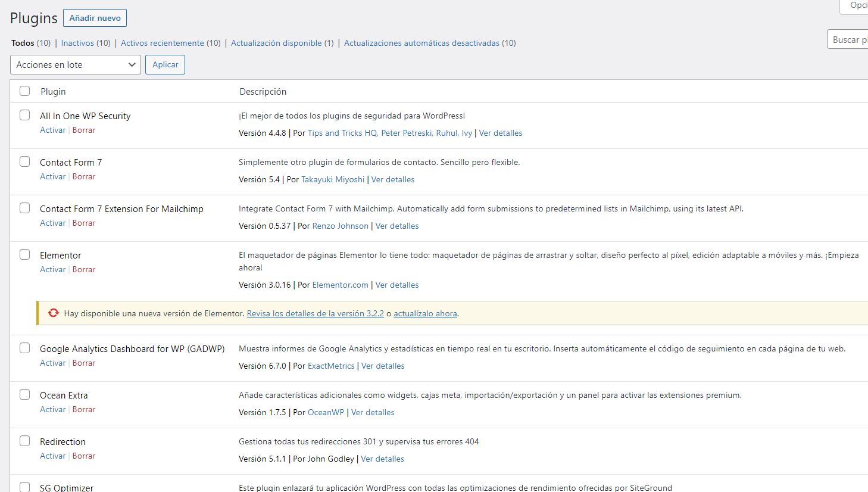868x492 pixels.
Task: Activate Google Analytics Dashboard for WP
Action: click(52, 363)
